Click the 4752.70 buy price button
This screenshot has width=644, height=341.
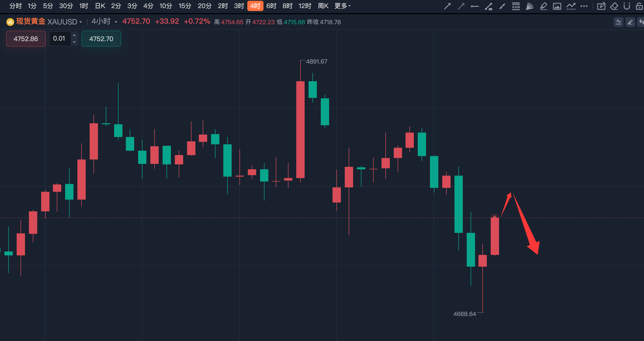[x=101, y=39]
